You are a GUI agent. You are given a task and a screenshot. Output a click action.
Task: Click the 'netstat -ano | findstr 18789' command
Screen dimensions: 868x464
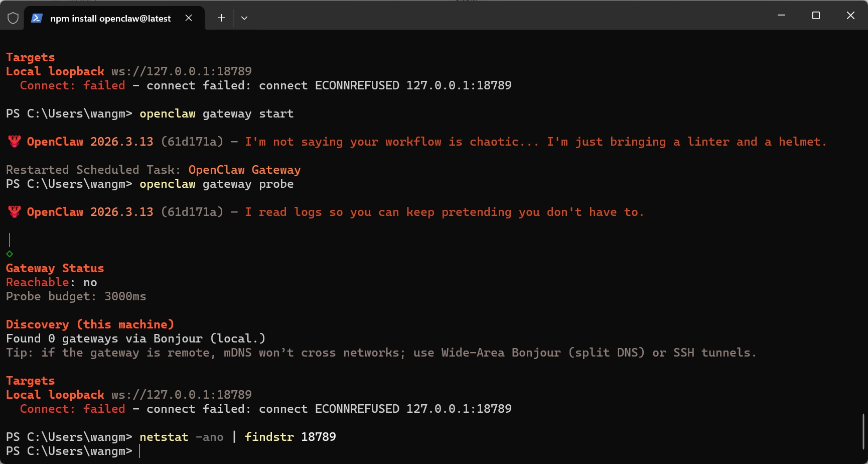(x=237, y=437)
